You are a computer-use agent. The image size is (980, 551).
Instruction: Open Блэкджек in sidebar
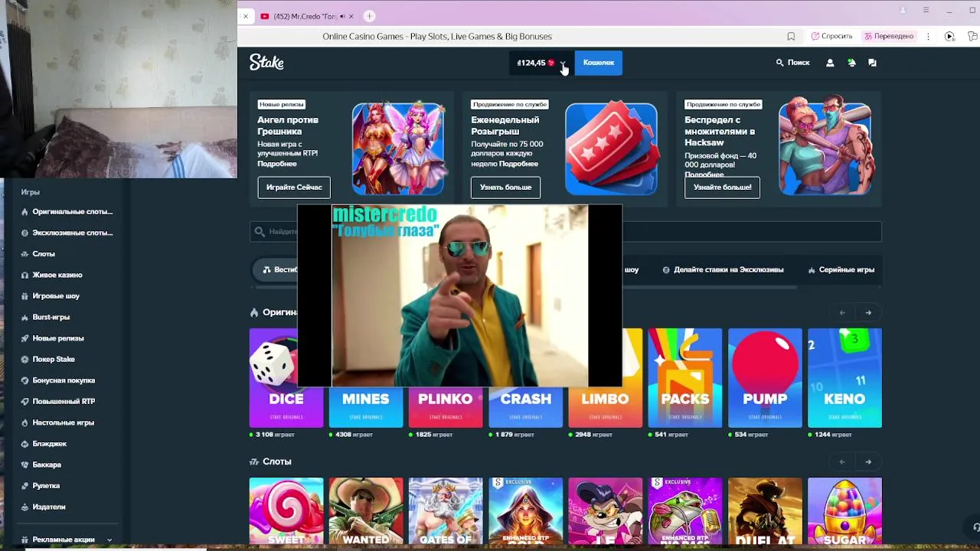(x=44, y=444)
